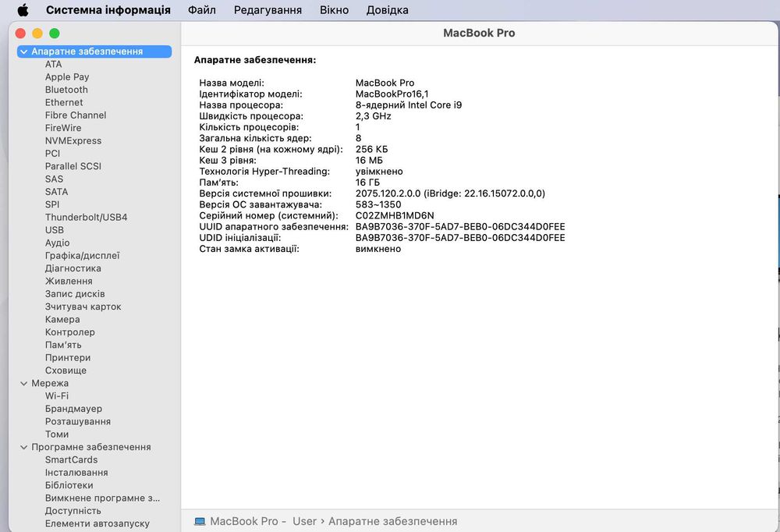Click the serial number value C02ZMHB1MD6N
Screen dimensions: 780x532
coord(395,215)
